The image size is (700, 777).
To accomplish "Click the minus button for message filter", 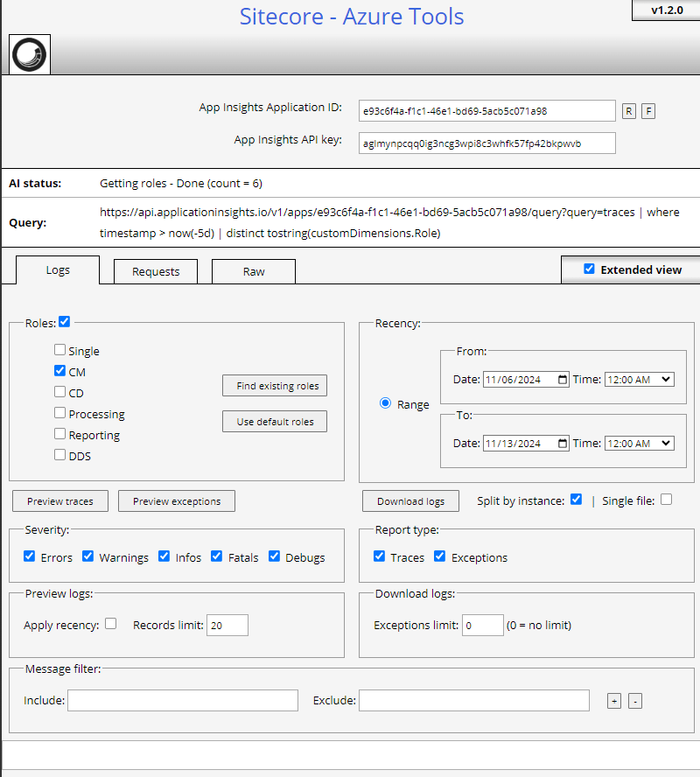I will pos(635,701).
